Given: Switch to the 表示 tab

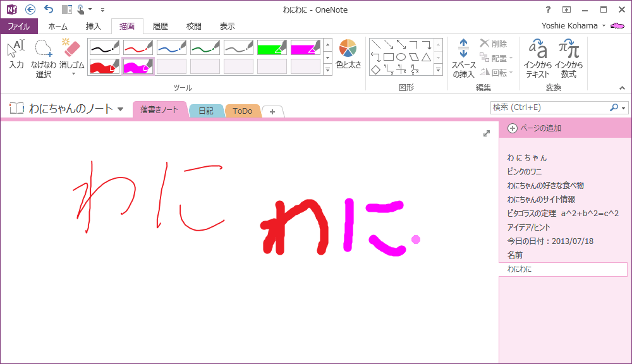Looking at the screenshot, I should (227, 26).
